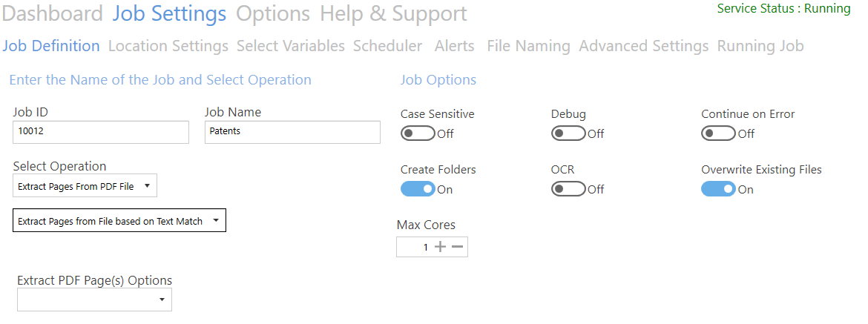
Task: Click the Job Name text field
Action: pyautogui.click(x=292, y=132)
